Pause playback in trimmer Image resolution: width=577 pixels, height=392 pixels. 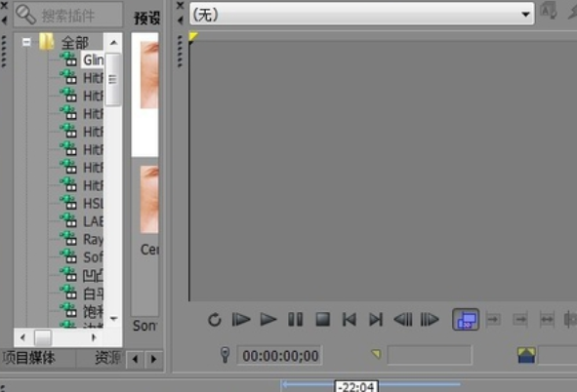pos(296,319)
